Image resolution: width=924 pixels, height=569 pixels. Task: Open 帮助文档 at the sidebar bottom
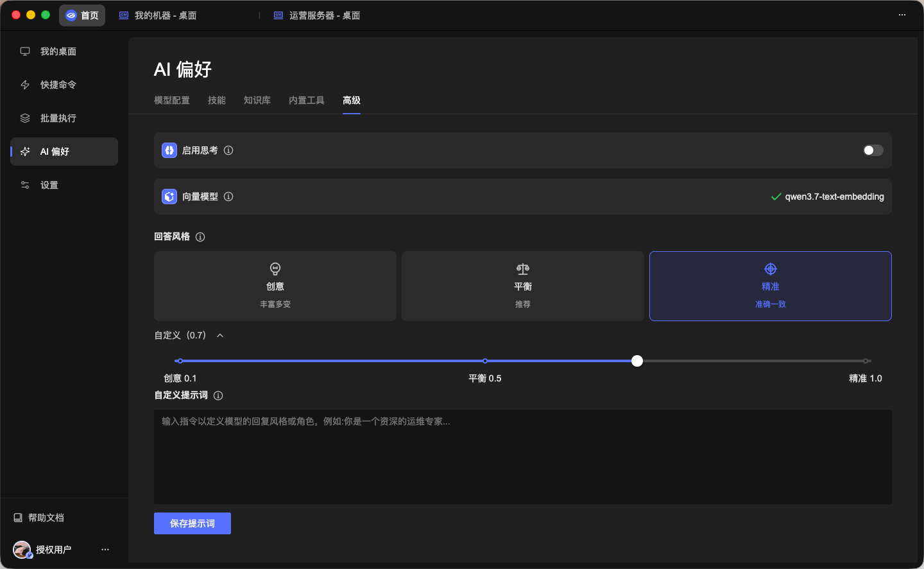coord(39,518)
